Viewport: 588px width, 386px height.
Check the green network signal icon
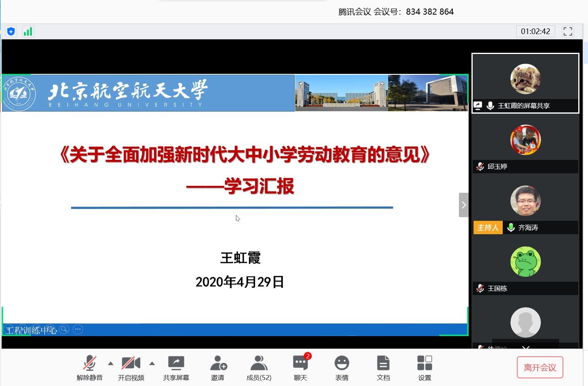(28, 31)
